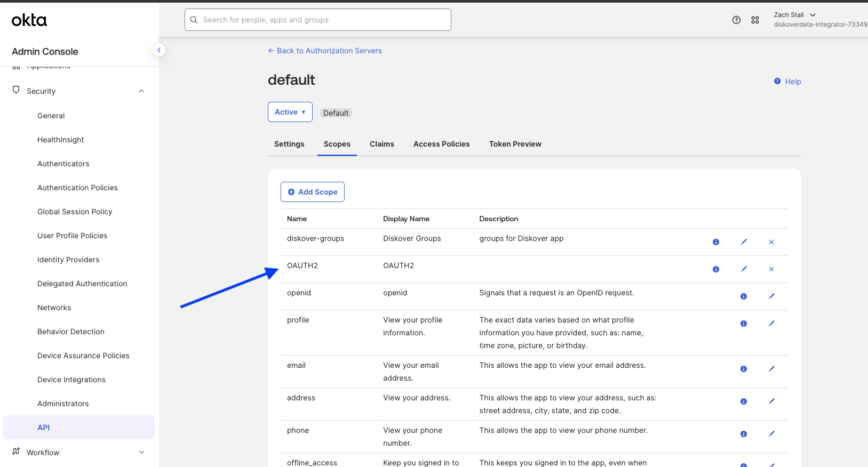Click 'groups for Diskover app' description
Viewport: 868px width, 467px height.
pos(522,238)
